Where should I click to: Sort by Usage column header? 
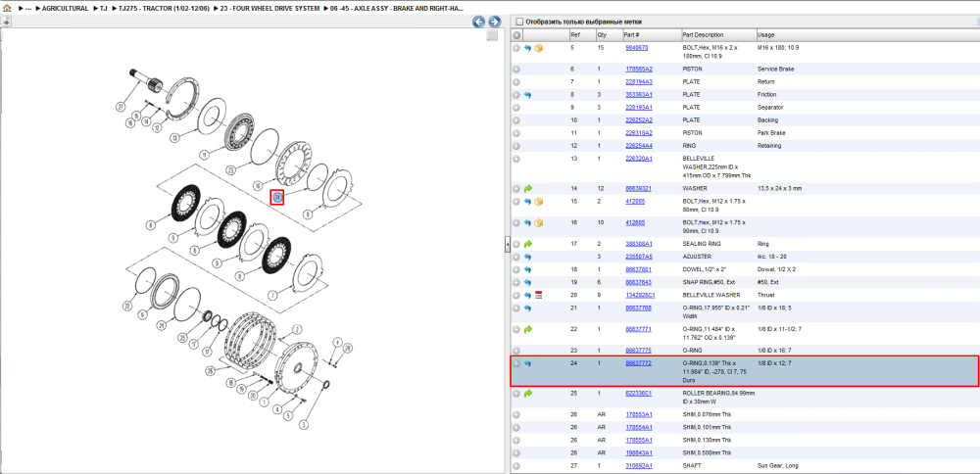pos(765,35)
